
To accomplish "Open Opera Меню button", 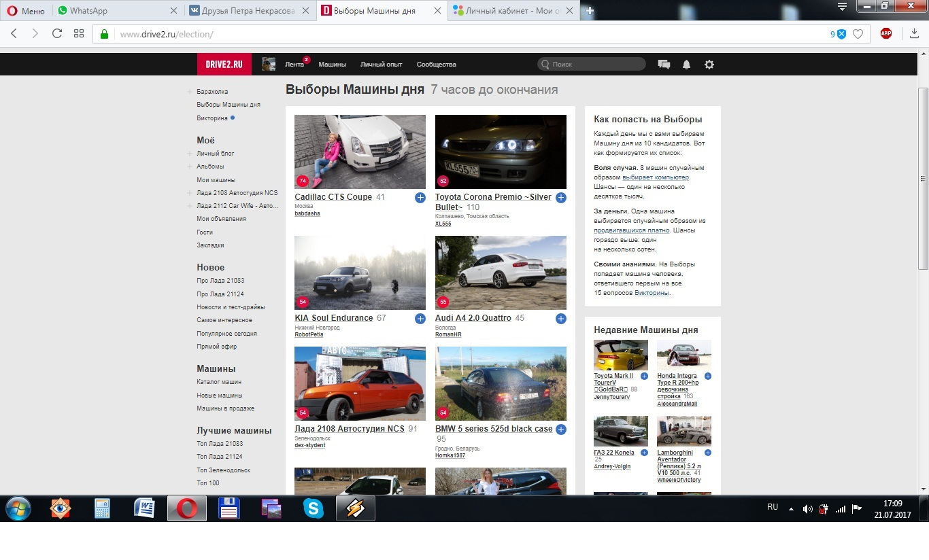I will click(26, 11).
